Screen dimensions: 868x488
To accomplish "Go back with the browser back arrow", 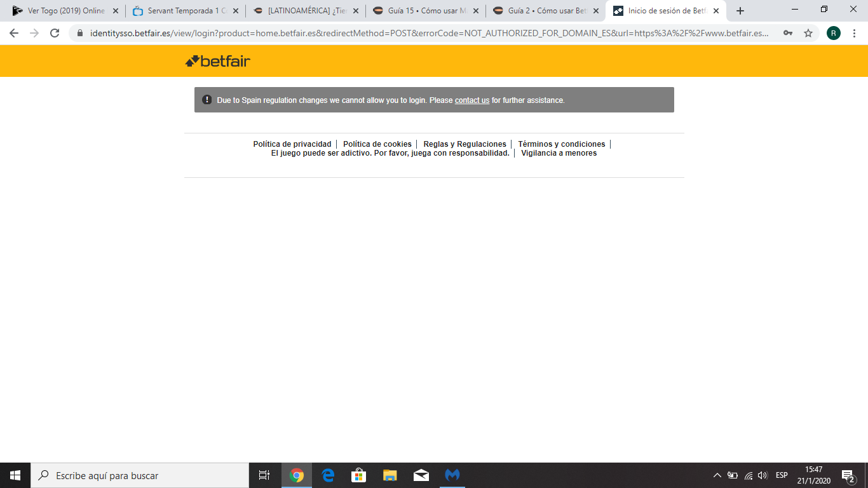I will [14, 33].
